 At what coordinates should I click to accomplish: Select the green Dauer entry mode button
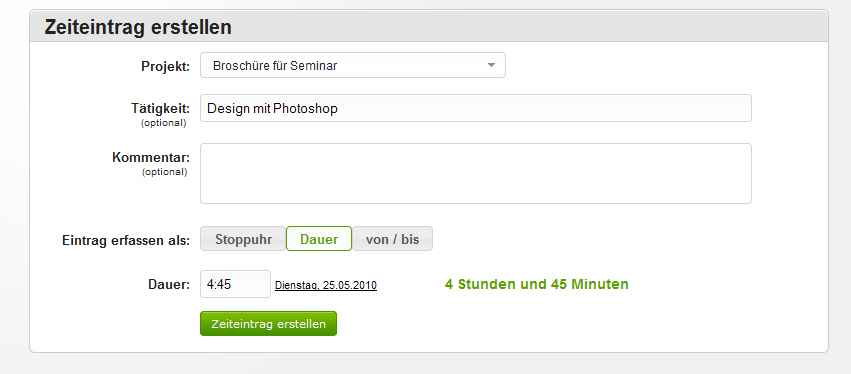point(319,239)
